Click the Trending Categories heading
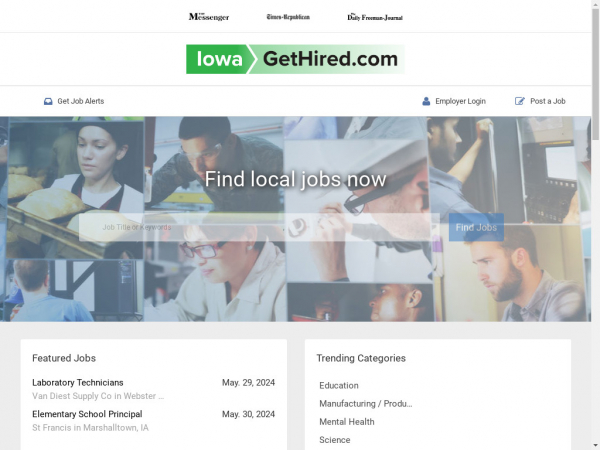 361,358
